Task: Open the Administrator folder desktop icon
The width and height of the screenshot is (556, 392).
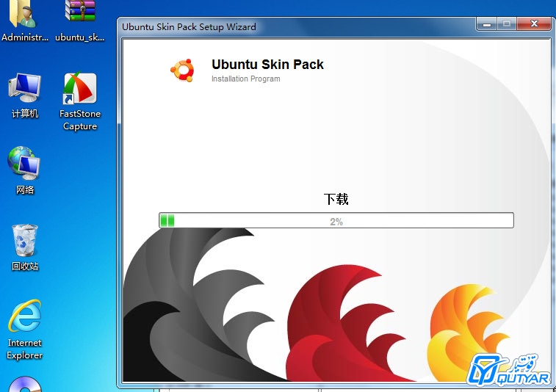Action: pos(24,21)
